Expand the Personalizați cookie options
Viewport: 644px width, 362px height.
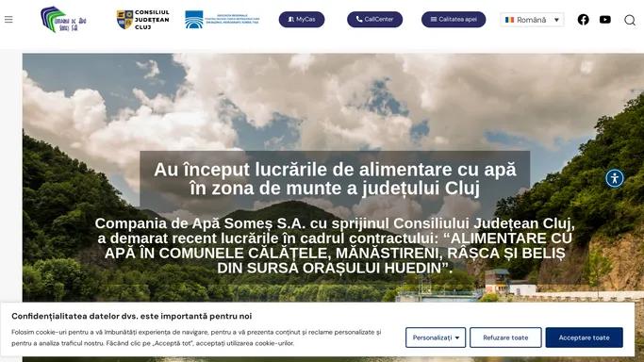436,337
